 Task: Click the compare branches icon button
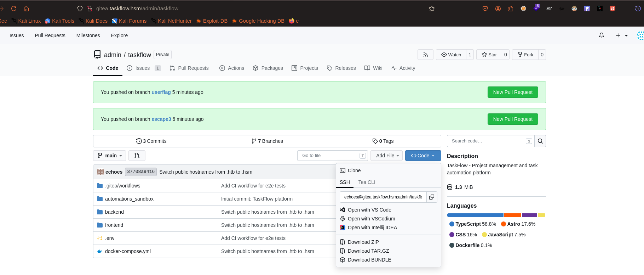[x=137, y=156]
